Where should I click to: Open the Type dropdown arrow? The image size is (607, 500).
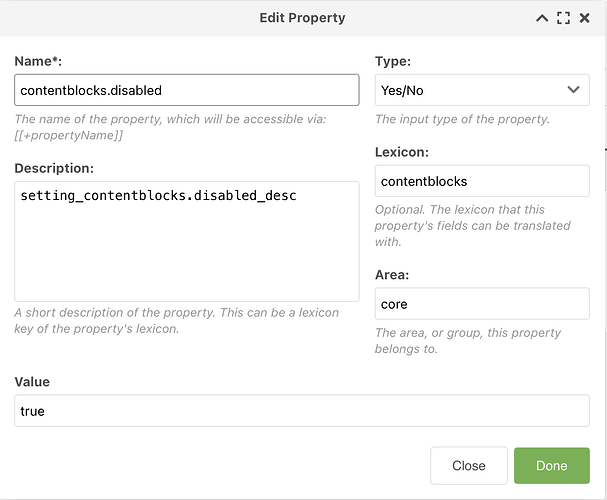coord(573,90)
